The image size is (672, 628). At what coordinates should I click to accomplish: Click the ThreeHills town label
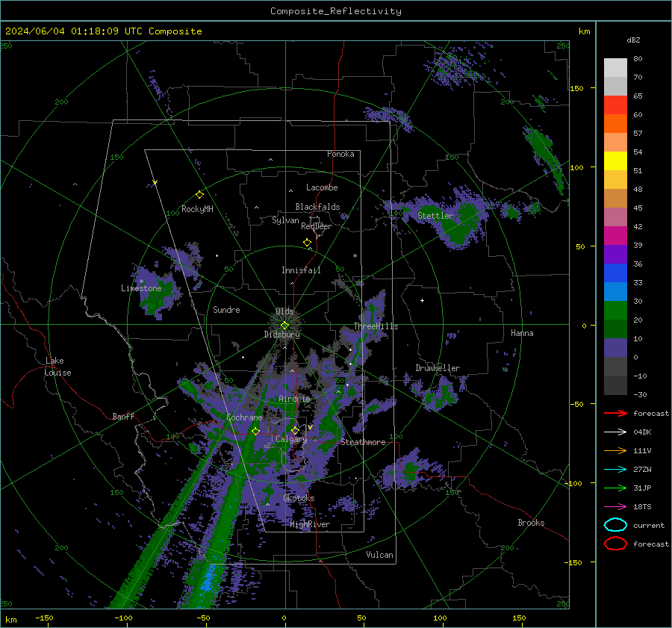(x=376, y=326)
